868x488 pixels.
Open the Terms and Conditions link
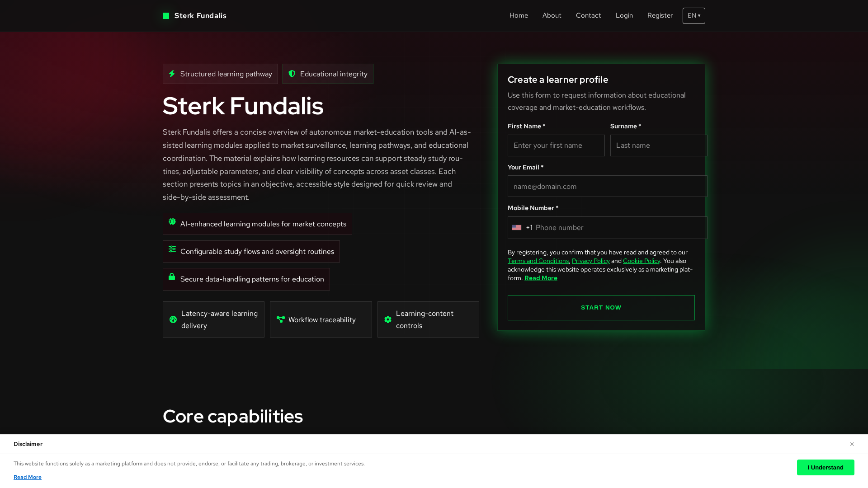(538, 261)
